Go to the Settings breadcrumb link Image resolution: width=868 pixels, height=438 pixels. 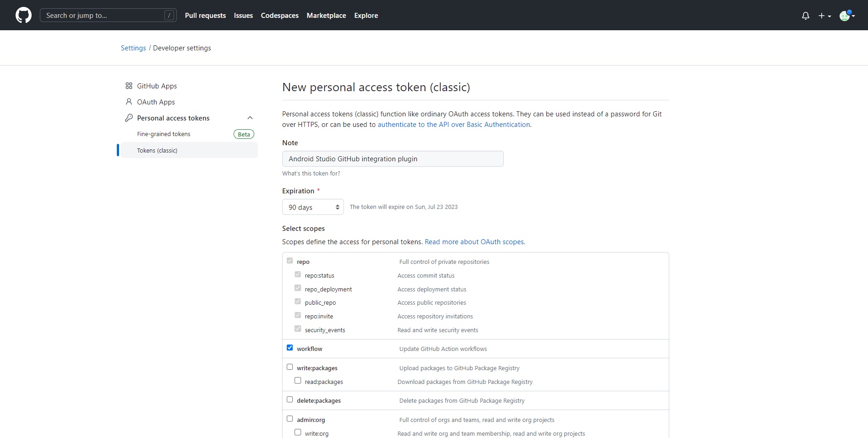point(133,48)
